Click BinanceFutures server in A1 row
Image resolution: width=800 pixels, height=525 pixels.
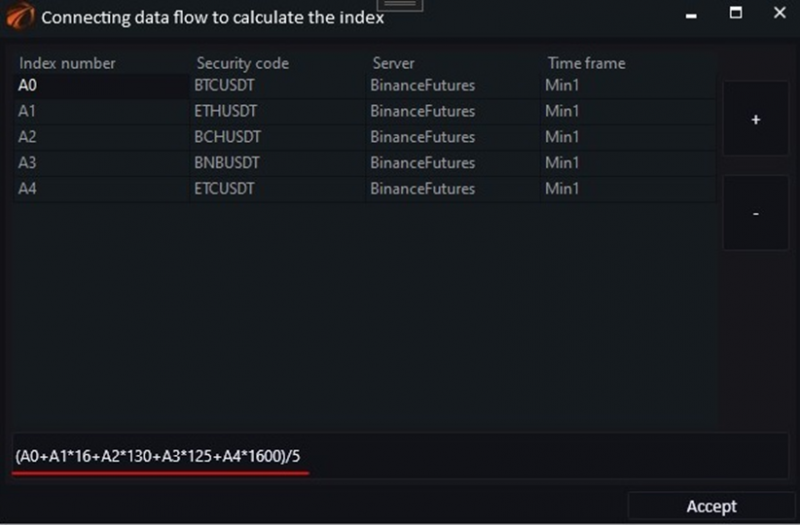[x=453, y=111]
